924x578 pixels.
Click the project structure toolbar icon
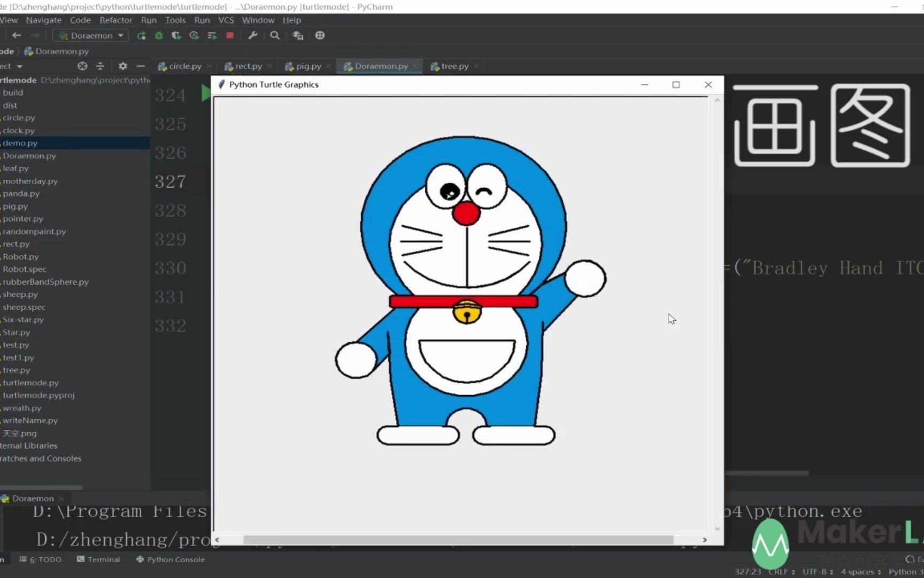coord(298,35)
